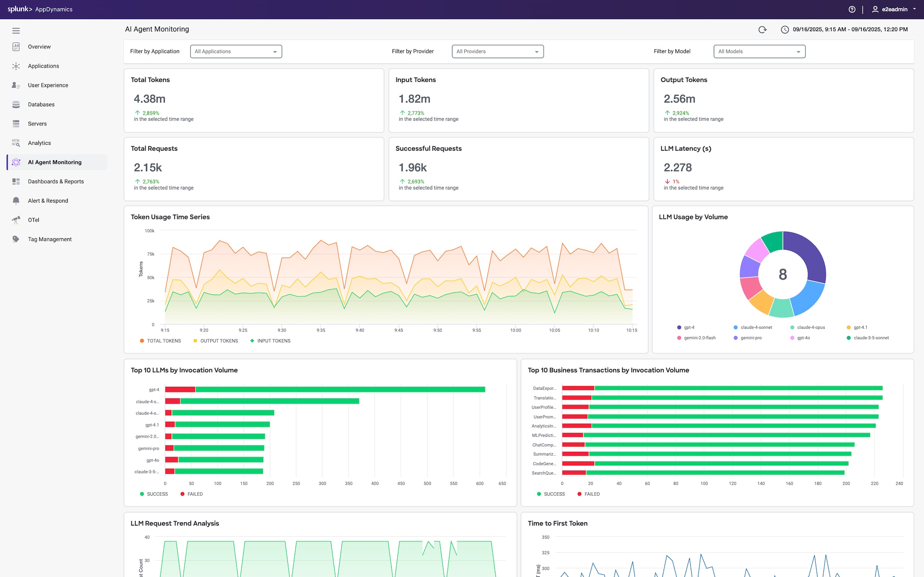Click the Servers sidebar icon
The height and width of the screenshot is (577, 924).
(16, 124)
